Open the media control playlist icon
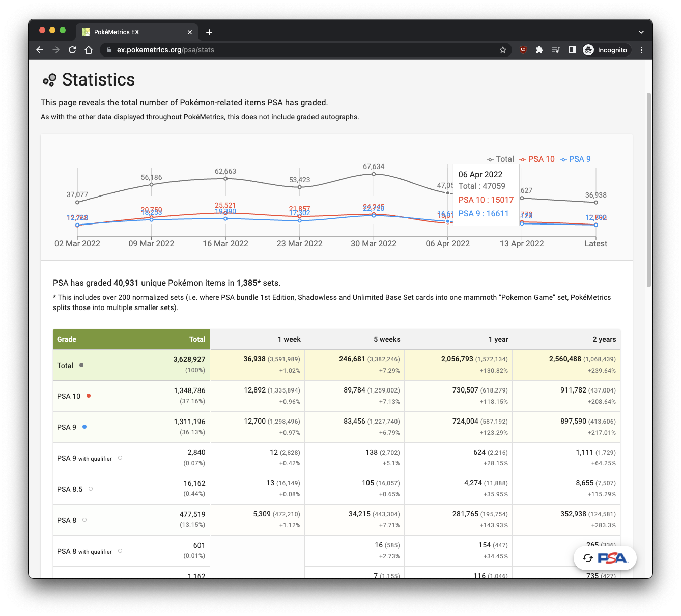Screen dimensions: 681x616 [x=555, y=50]
